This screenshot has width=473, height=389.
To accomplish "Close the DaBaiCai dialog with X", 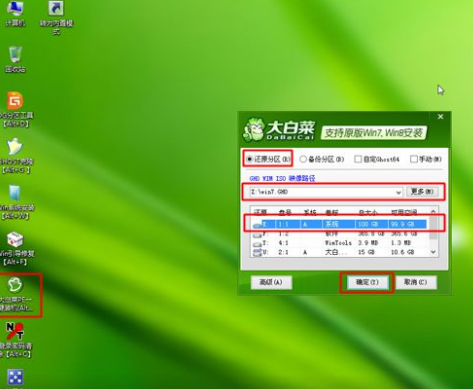I will click(x=440, y=117).
